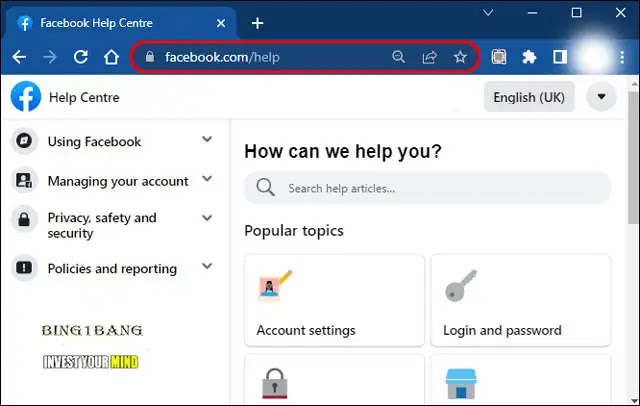
Task: Open the Account settings topic
Action: pos(334,301)
